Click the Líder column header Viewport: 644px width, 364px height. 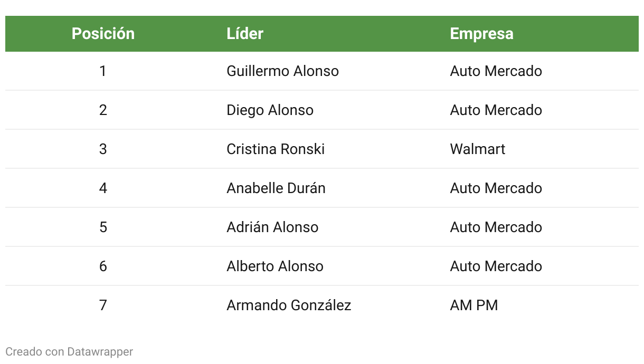[x=245, y=34]
